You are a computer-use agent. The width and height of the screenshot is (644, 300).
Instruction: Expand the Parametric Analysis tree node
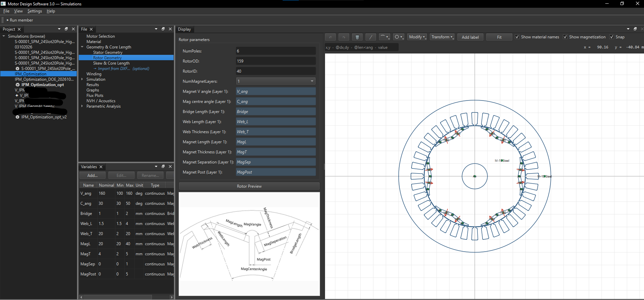point(82,106)
